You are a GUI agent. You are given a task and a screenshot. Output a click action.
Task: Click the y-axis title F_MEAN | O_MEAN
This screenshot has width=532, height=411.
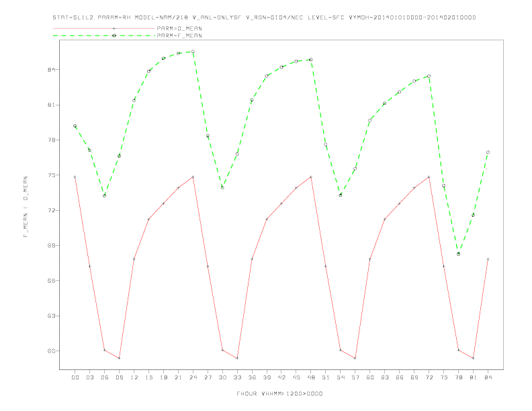click(26, 207)
